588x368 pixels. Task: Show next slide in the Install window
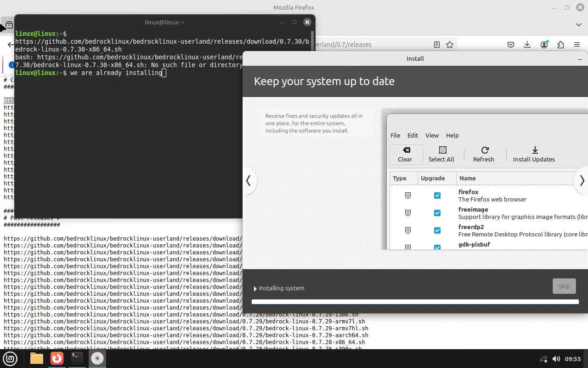tap(582, 181)
